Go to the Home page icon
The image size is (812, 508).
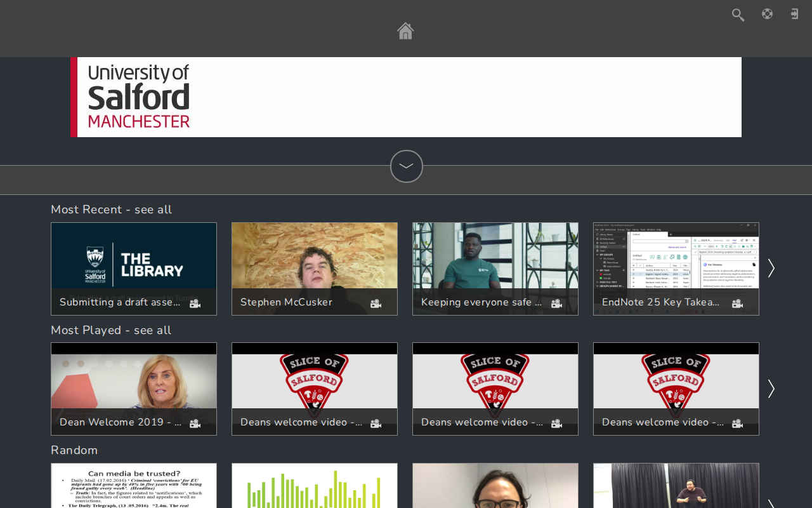click(405, 30)
